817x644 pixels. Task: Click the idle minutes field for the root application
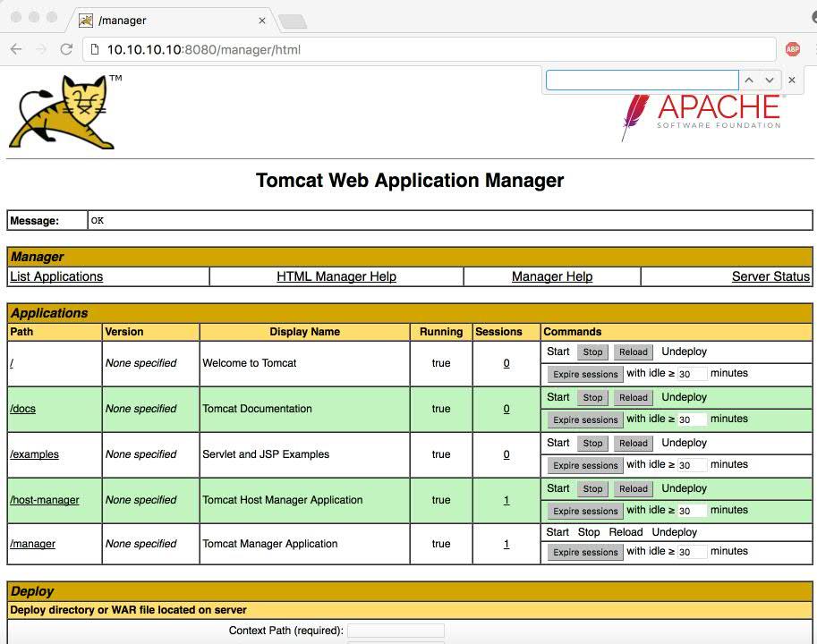(x=693, y=373)
